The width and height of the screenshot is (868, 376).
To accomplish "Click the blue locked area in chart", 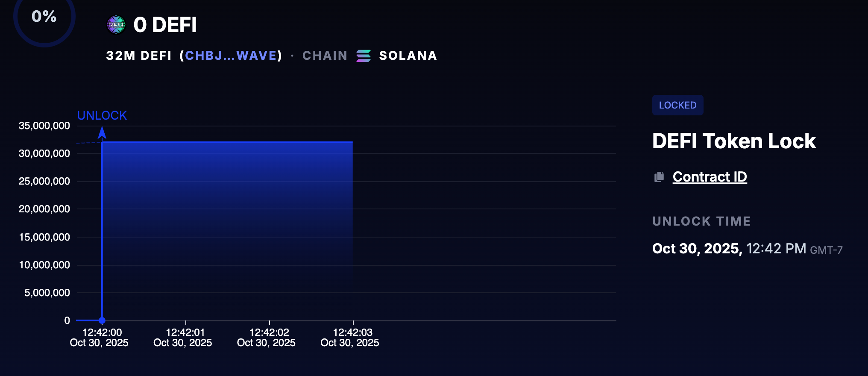I will point(227,231).
